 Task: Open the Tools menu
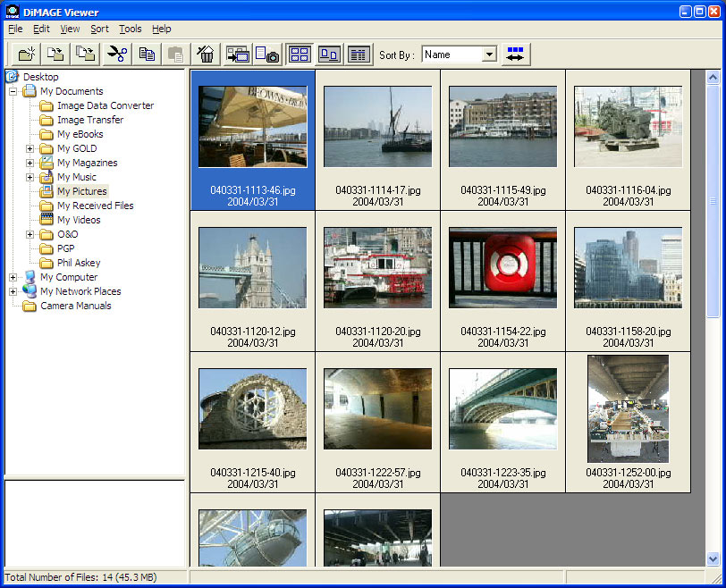131,29
